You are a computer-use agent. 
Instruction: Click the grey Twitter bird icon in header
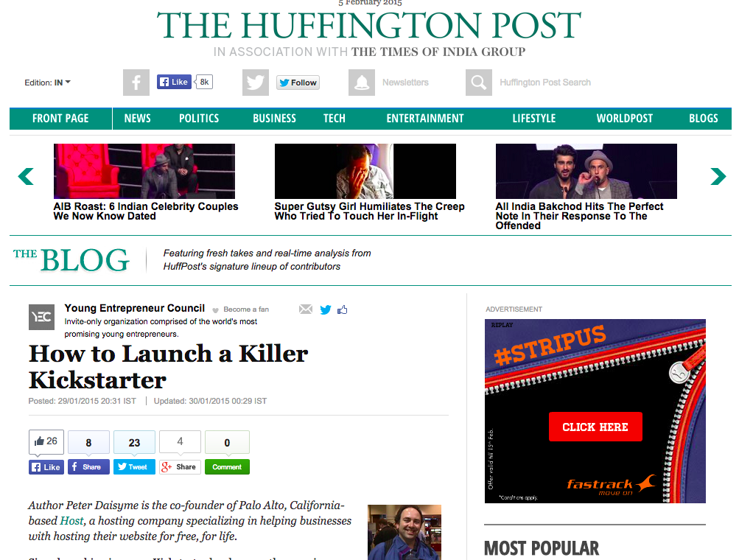click(256, 83)
